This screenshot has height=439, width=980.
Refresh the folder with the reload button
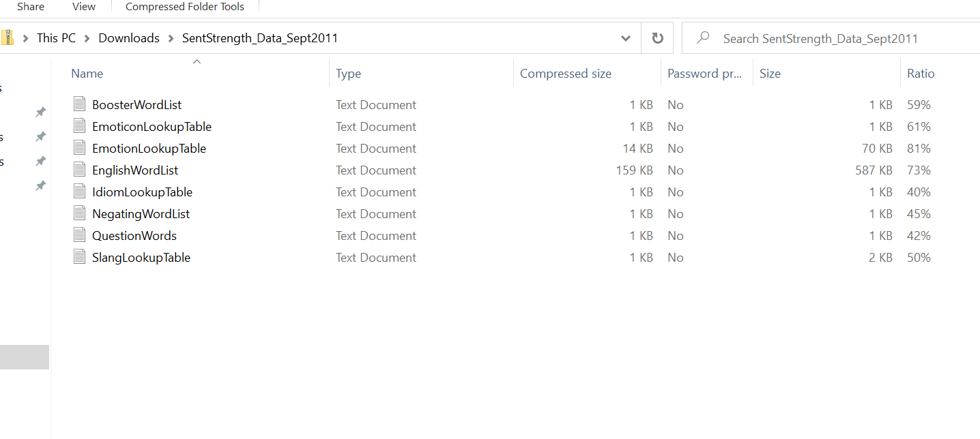(657, 38)
